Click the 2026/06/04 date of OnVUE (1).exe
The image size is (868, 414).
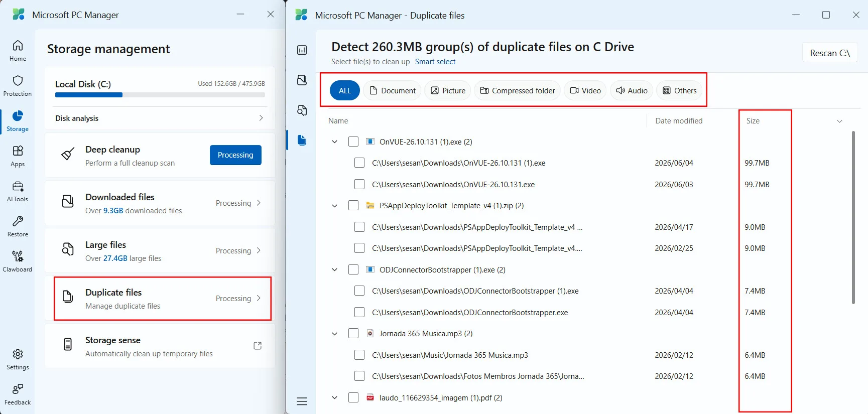(674, 163)
